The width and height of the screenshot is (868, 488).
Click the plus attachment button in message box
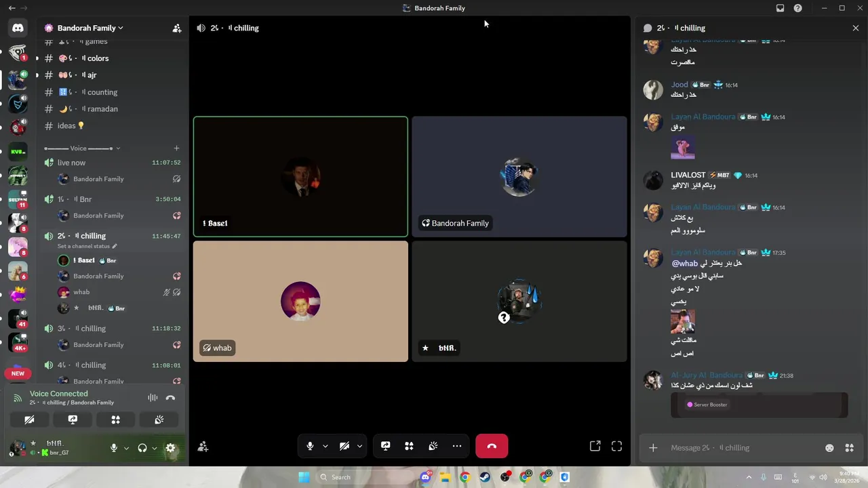tap(653, 447)
